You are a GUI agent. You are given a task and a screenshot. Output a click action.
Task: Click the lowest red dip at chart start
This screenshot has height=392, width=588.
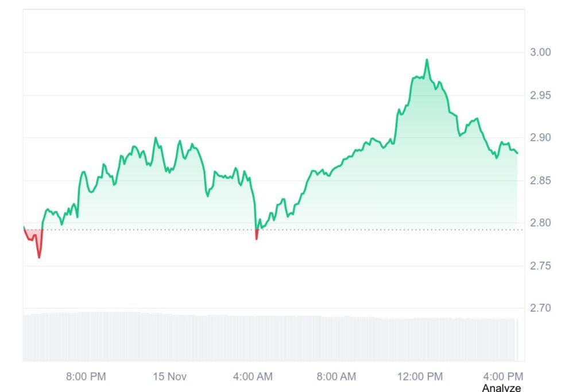pos(39,257)
